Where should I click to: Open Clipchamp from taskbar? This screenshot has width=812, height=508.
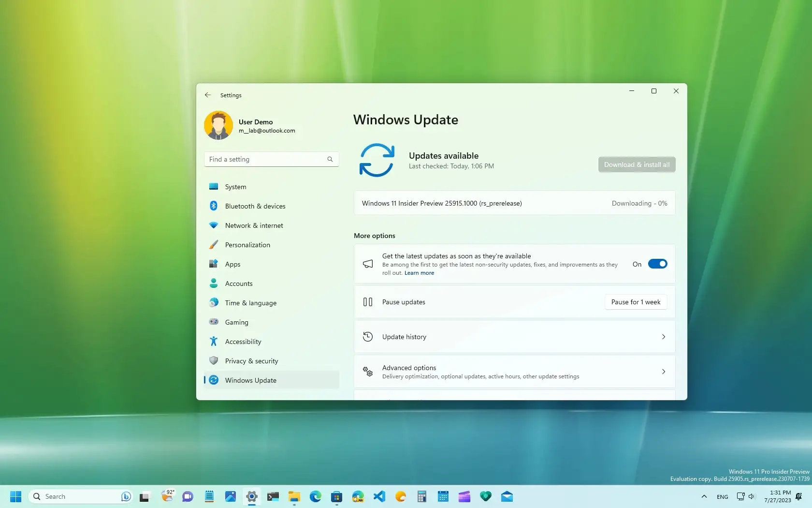pos(464,496)
